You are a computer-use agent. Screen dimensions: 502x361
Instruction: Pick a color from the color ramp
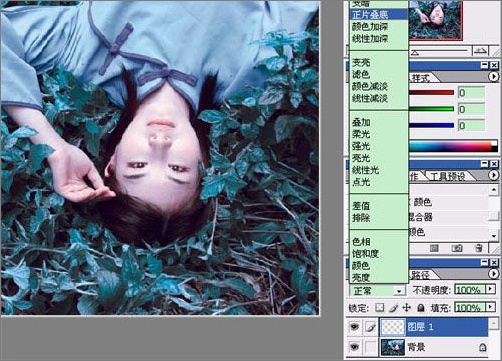tap(453, 146)
